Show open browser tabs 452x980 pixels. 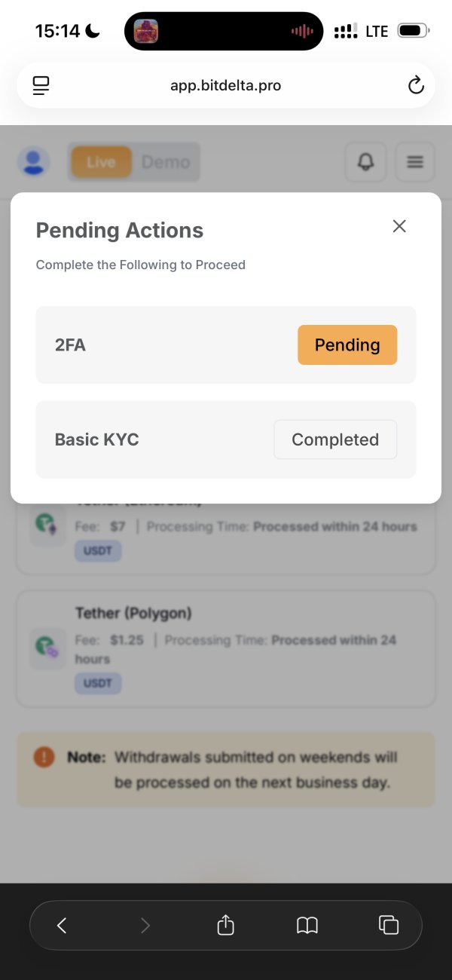[x=389, y=925]
